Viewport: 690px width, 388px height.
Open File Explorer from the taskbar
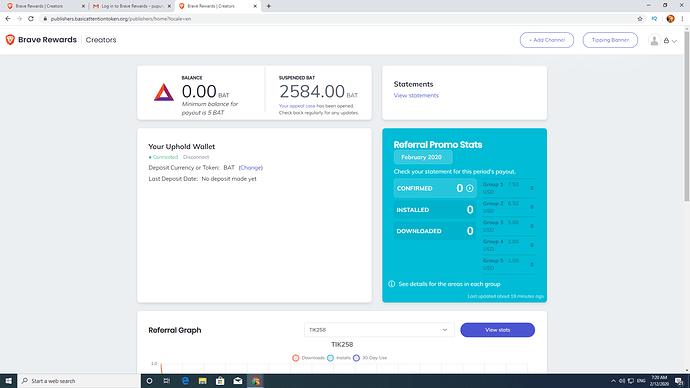[202, 381]
